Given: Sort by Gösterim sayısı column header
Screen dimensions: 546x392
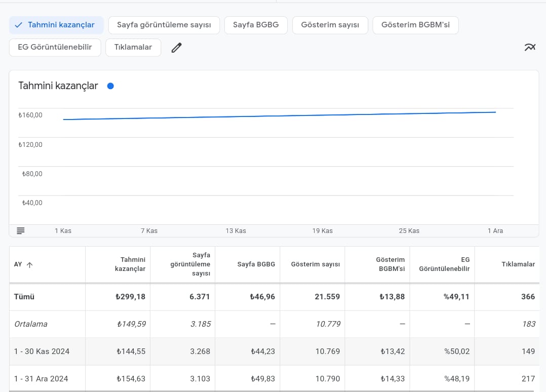Looking at the screenshot, I should (x=313, y=264).
